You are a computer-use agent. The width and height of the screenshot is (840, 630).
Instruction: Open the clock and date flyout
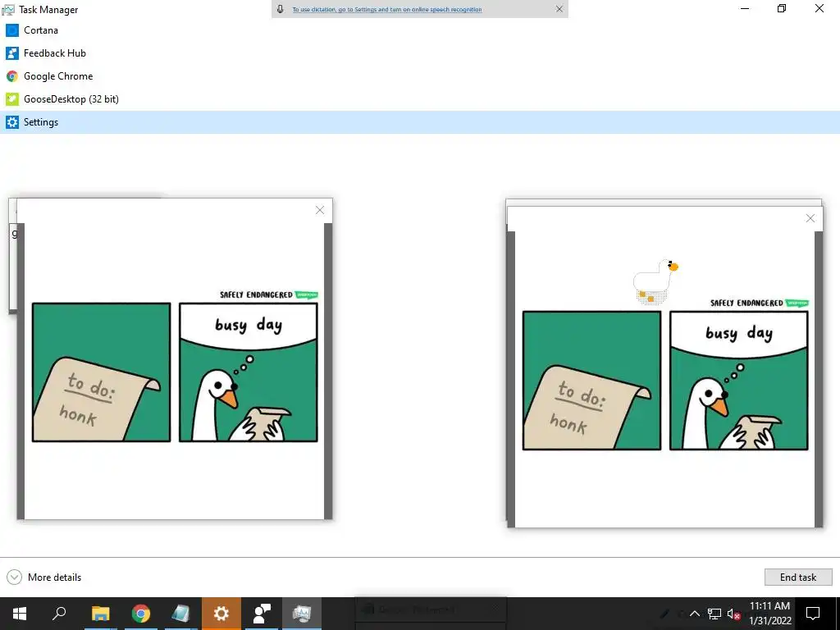[x=769, y=614]
